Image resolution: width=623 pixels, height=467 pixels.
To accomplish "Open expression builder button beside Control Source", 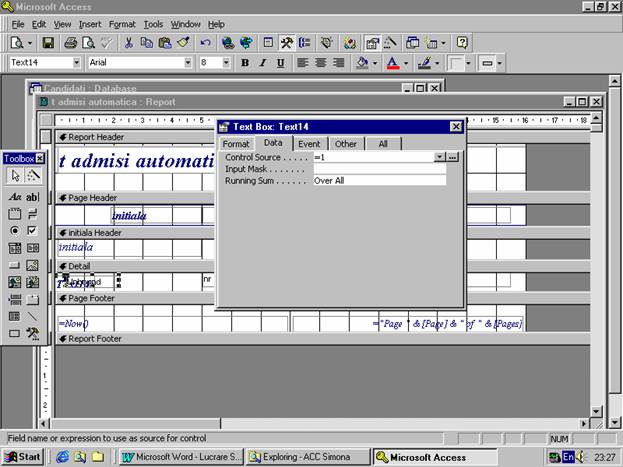I will (452, 157).
